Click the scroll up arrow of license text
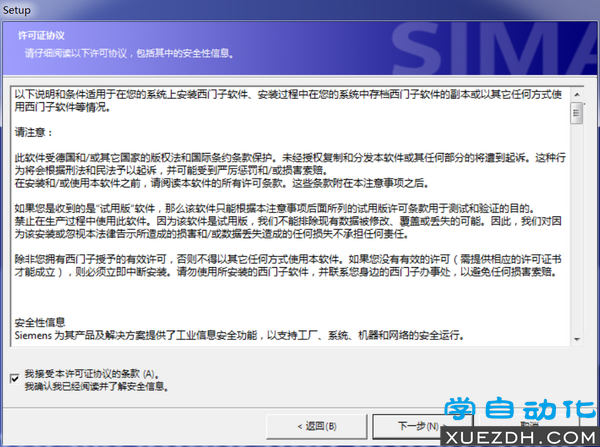Screen dimensions: 600x447 pyautogui.click(x=577, y=94)
